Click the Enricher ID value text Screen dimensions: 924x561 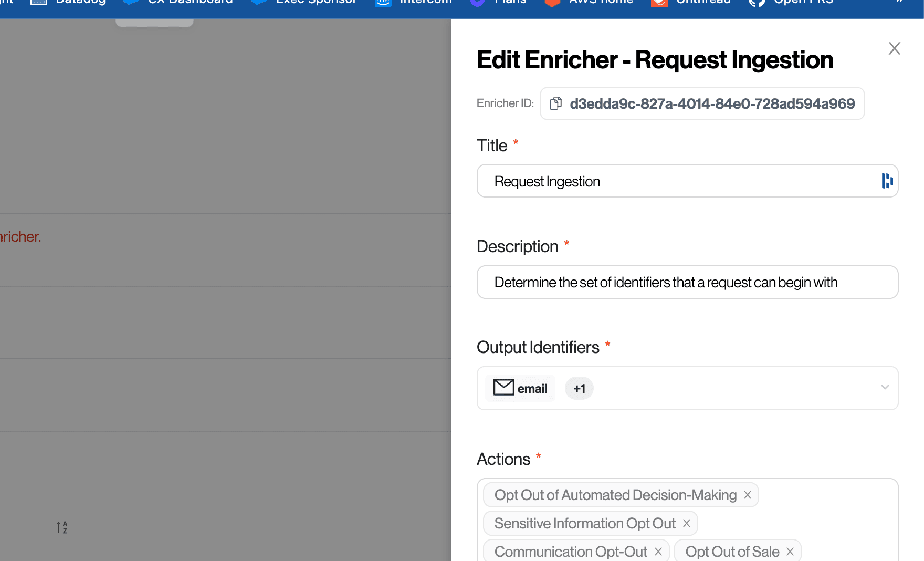click(712, 103)
